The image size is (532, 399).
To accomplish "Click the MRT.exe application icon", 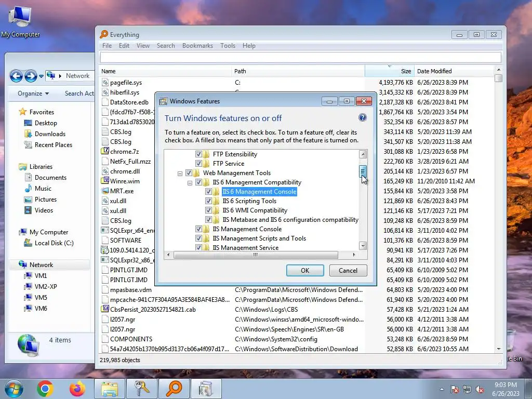I will (x=105, y=191).
